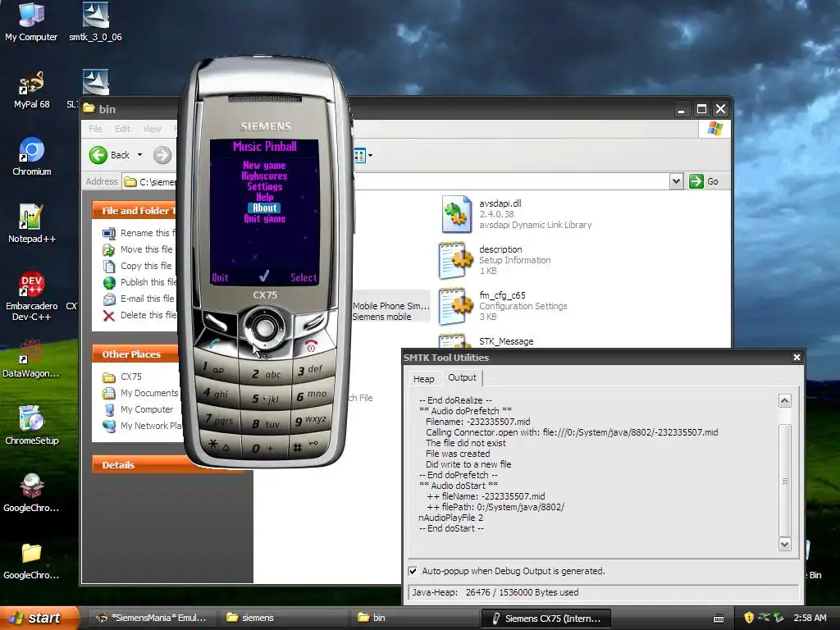Click Output panel scrollbar up arrow
The height and width of the screenshot is (630, 840).
(785, 400)
